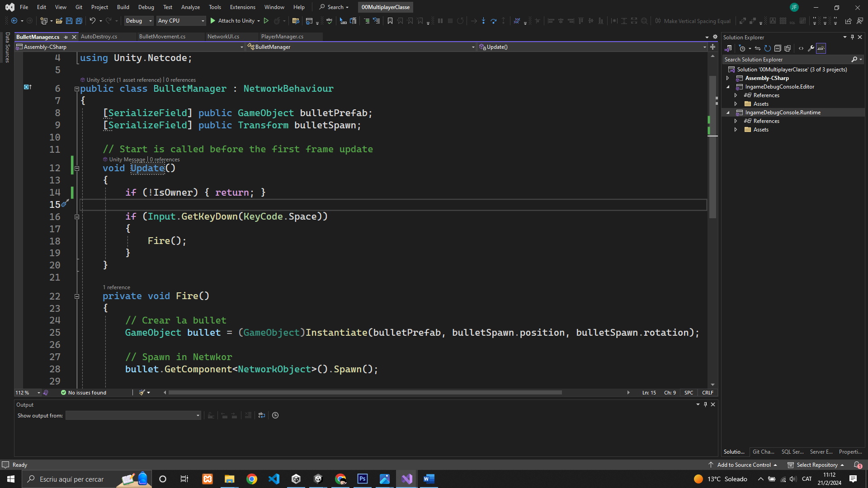Screen dimensions: 868x488
Task: Click the editor horizontal scrollbar thumb
Action: point(364,393)
